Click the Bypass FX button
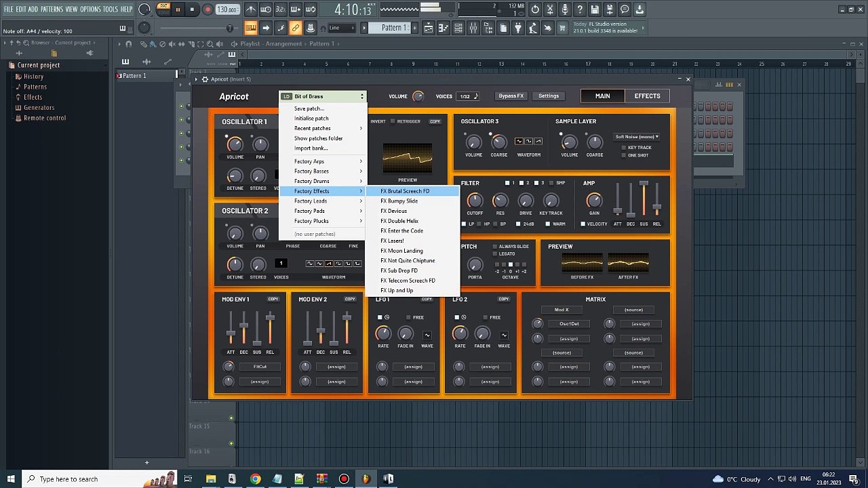 point(511,96)
